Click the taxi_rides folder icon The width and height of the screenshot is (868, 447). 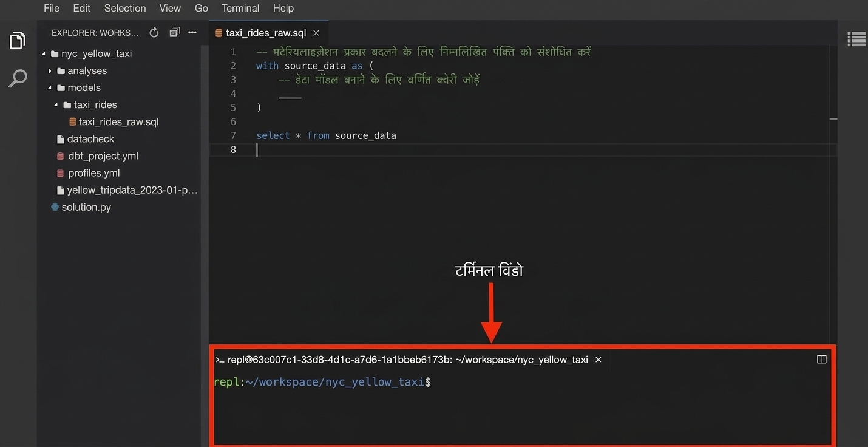(67, 104)
